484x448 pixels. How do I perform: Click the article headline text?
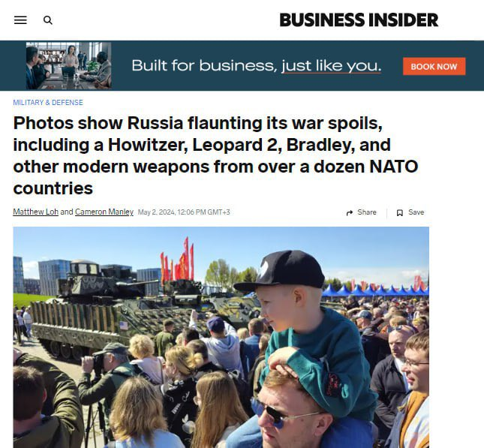point(215,155)
